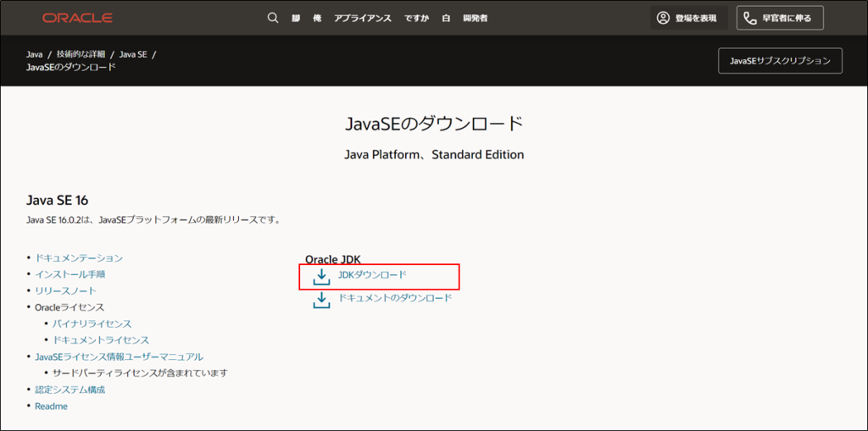Open the インストール手順 link
868x431 pixels.
pos(70,274)
